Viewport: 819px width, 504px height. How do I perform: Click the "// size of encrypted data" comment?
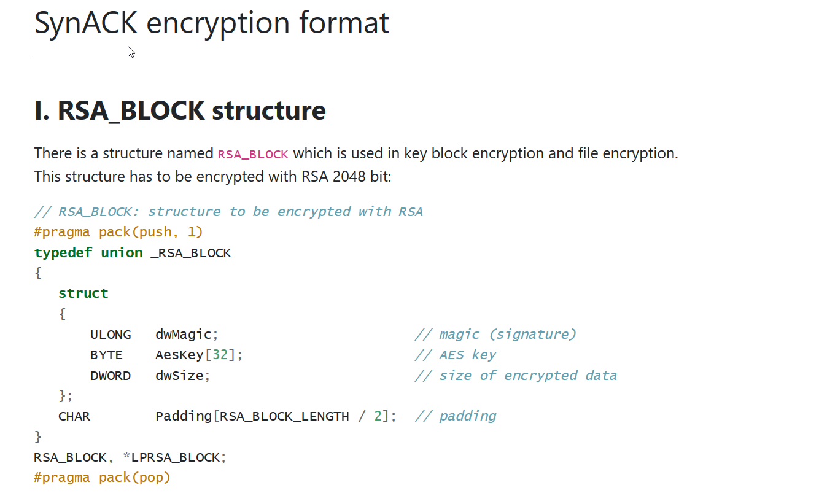(x=516, y=376)
